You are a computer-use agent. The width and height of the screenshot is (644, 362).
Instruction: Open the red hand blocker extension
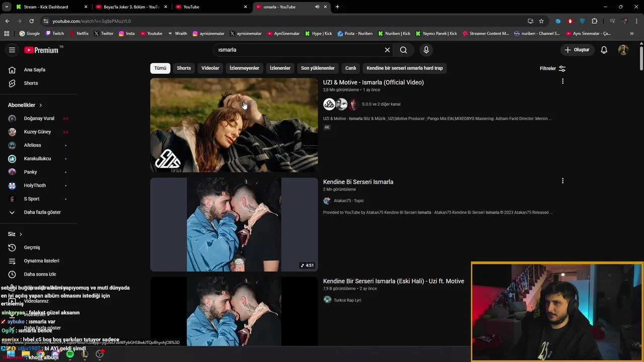[x=570, y=21]
